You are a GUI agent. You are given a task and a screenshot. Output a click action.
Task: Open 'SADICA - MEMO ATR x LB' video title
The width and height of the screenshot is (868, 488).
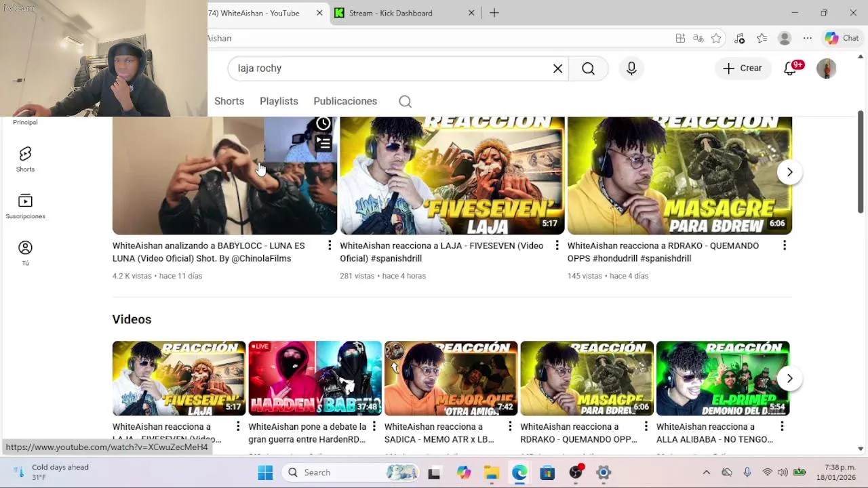click(x=439, y=433)
